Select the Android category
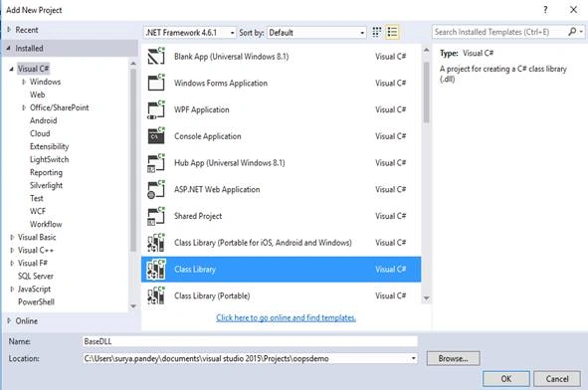The height and width of the screenshot is (390, 588). [x=43, y=120]
